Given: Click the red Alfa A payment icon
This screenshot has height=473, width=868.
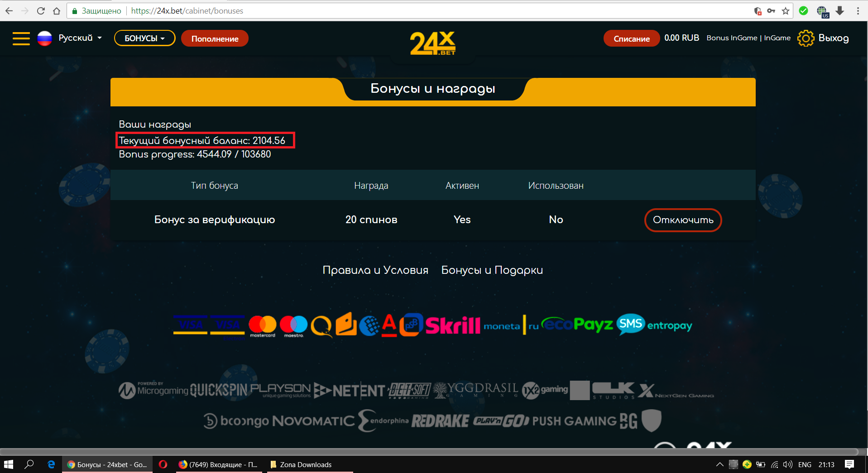Looking at the screenshot, I should coord(389,325).
